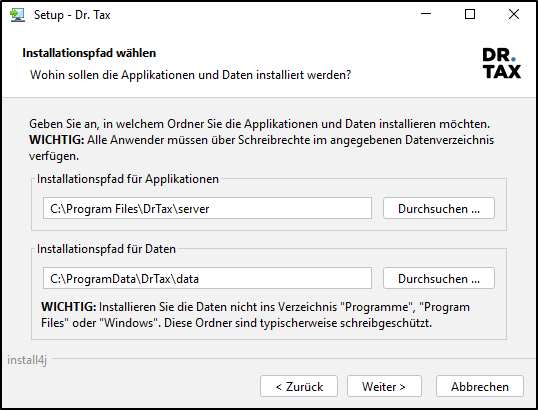The width and height of the screenshot is (538, 410).
Task: Click 'Installationspfad für Applikationen' group label
Action: point(128,179)
